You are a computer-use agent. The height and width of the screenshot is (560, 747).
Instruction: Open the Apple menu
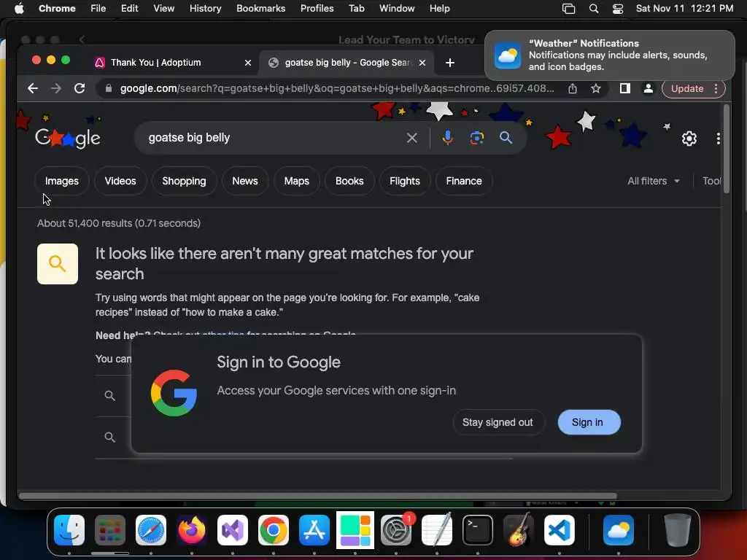[x=19, y=9]
